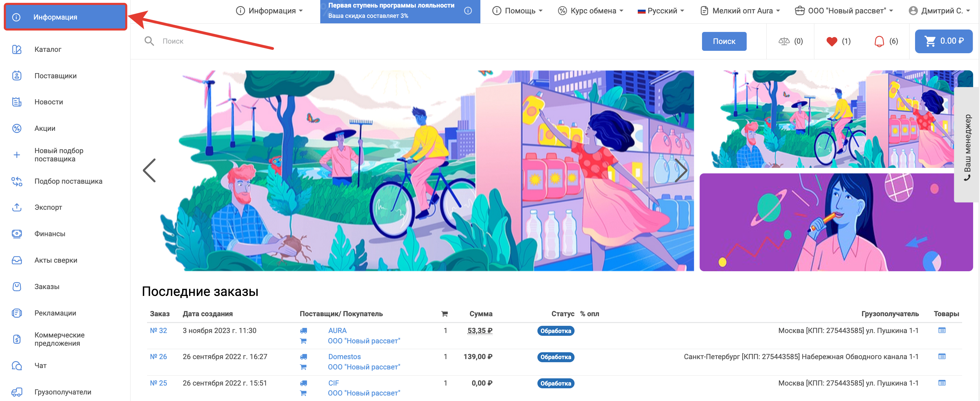Open the Заказы sidebar menu item
980x401 pixels.
(x=47, y=287)
